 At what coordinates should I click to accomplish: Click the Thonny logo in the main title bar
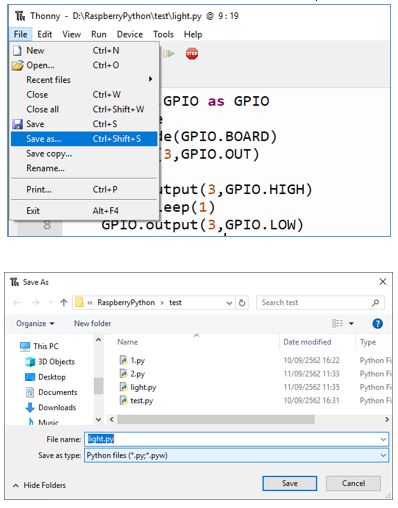(20, 16)
